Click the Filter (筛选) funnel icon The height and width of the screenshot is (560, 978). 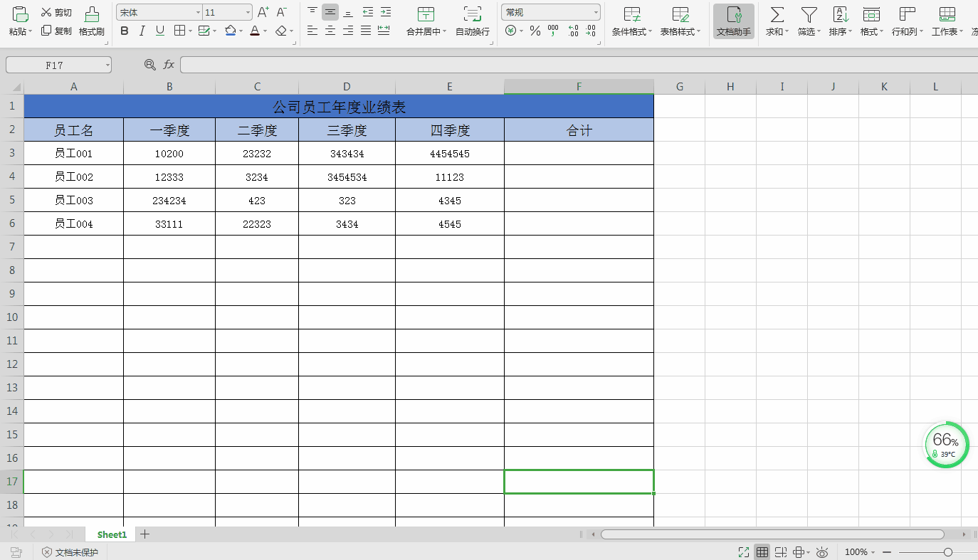pos(809,14)
